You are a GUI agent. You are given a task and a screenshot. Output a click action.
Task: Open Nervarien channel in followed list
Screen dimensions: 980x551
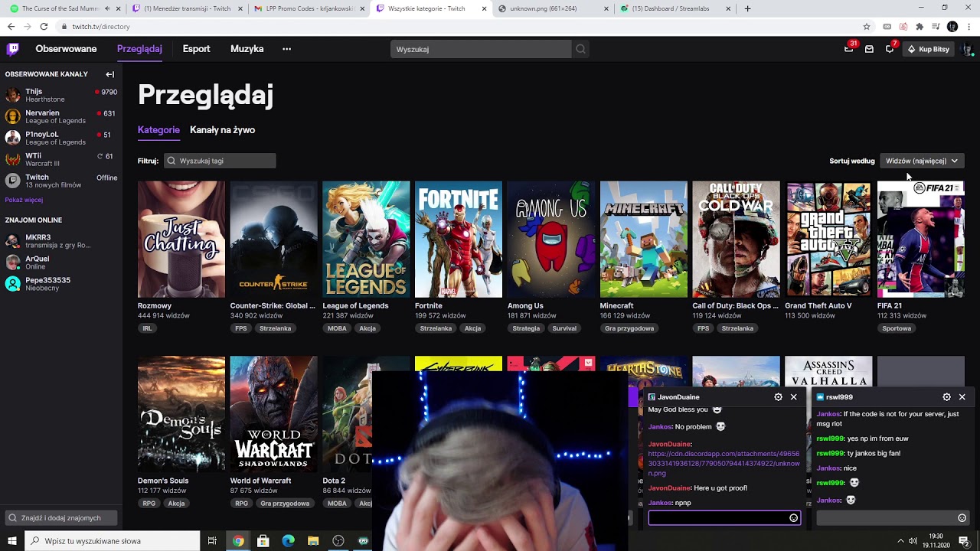[61, 116]
